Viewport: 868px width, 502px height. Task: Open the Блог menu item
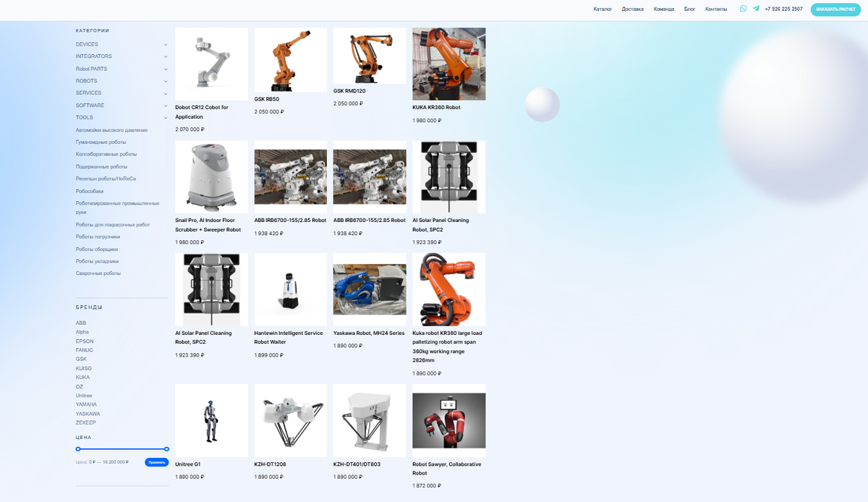[690, 9]
